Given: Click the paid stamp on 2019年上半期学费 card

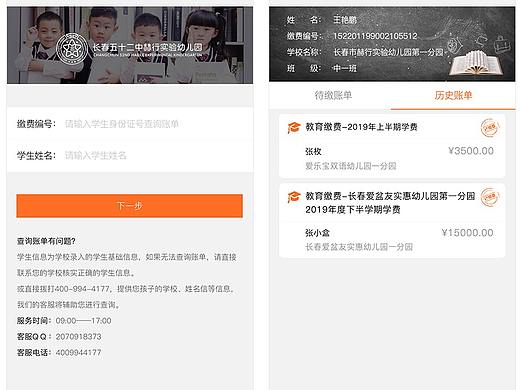Looking at the screenshot, I should 490,128.
